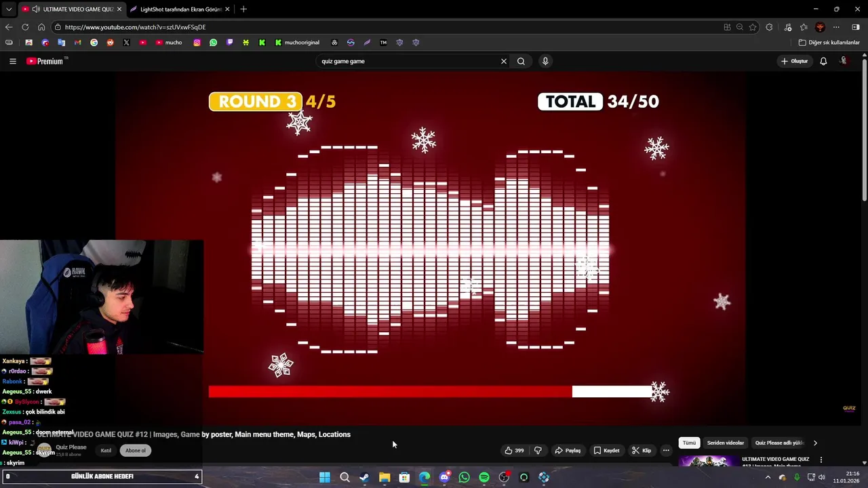Select the Tümü filter chip
Image resolution: width=868 pixels, height=488 pixels.
(x=689, y=443)
